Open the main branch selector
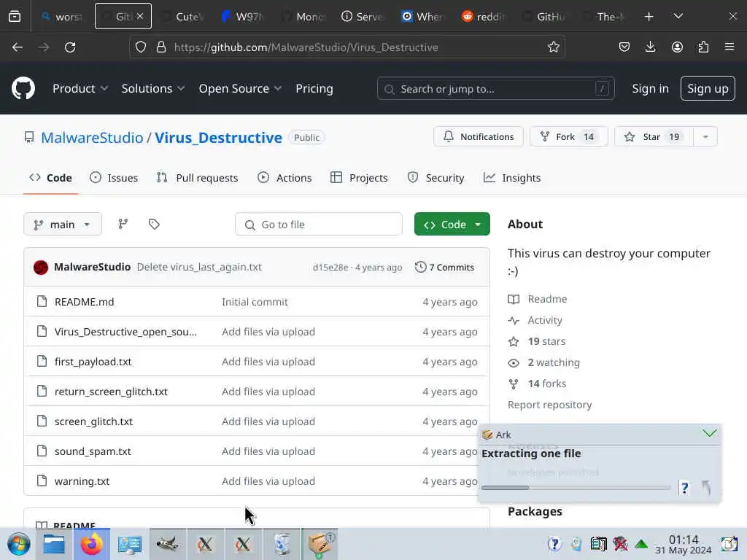This screenshot has height=560, width=747. [63, 225]
